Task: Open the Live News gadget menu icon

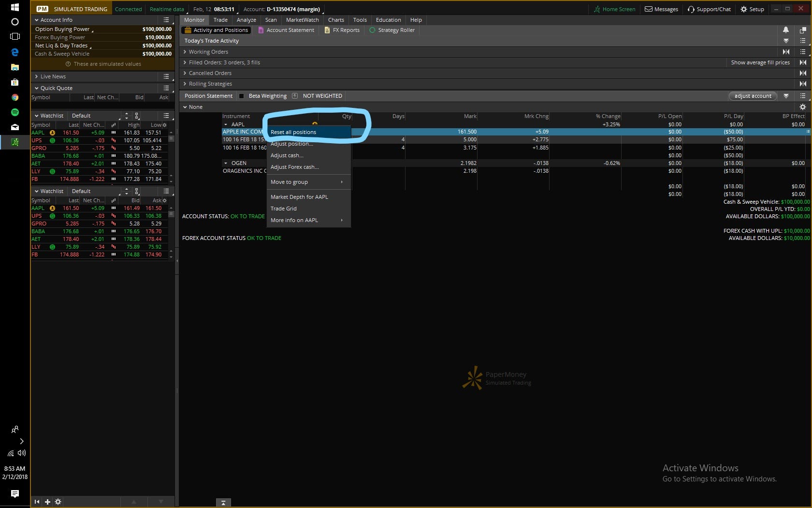Action: pyautogui.click(x=166, y=76)
